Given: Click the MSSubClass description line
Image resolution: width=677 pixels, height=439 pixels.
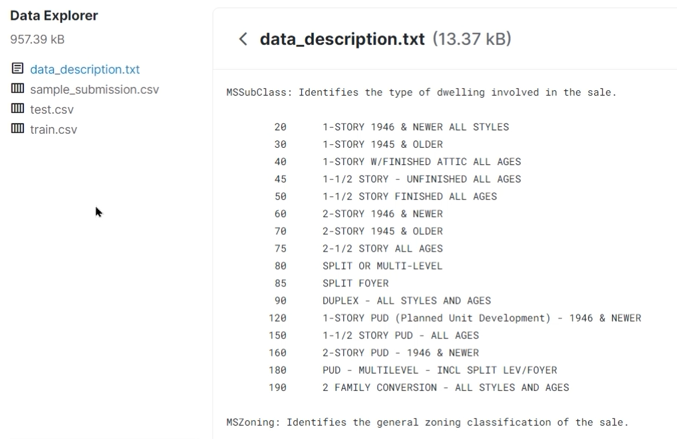Looking at the screenshot, I should pyautogui.click(x=421, y=92).
